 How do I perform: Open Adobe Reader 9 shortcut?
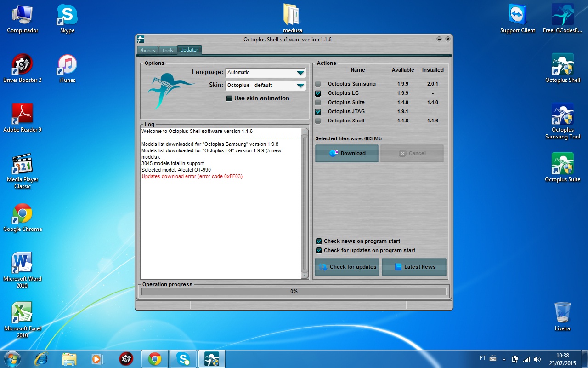coord(23,118)
